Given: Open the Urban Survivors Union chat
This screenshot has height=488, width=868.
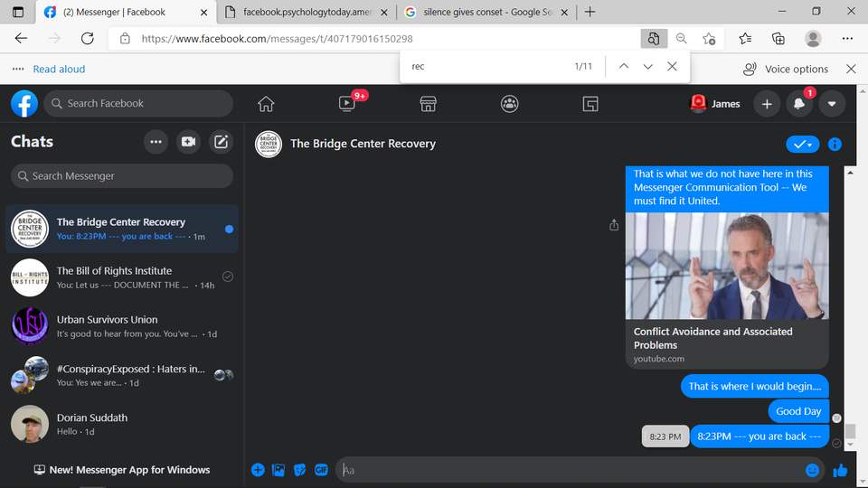Looking at the screenshot, I should click(122, 326).
